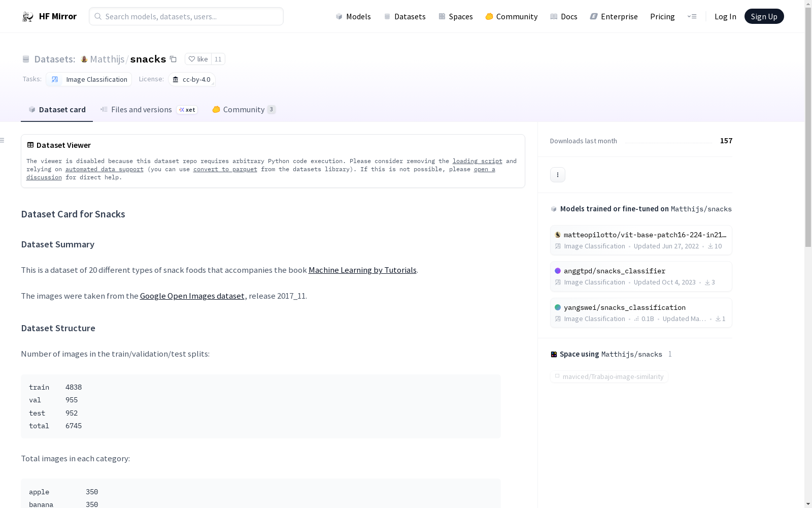Switch to the Dataset card tab
Image resolution: width=812 pixels, height=508 pixels.
(x=57, y=110)
